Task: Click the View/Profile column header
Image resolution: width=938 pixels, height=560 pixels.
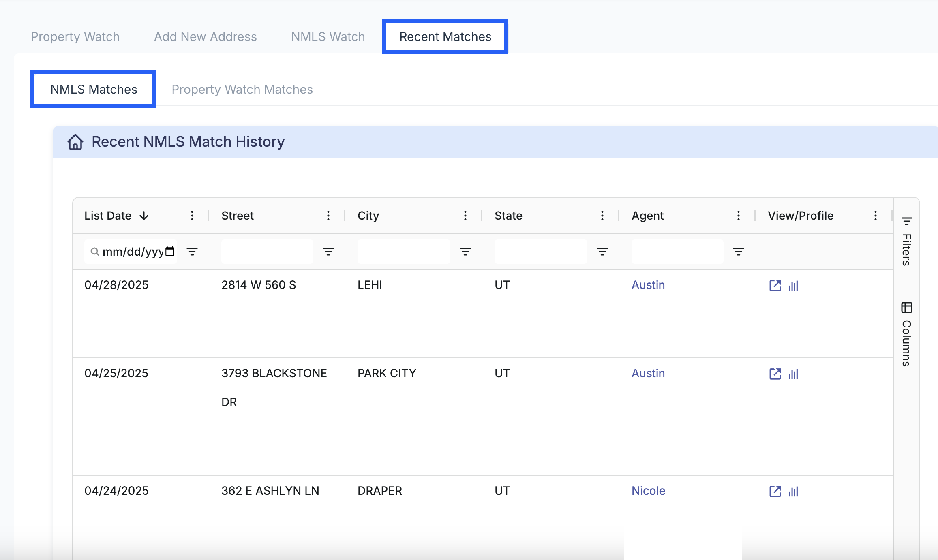Action: pos(801,216)
